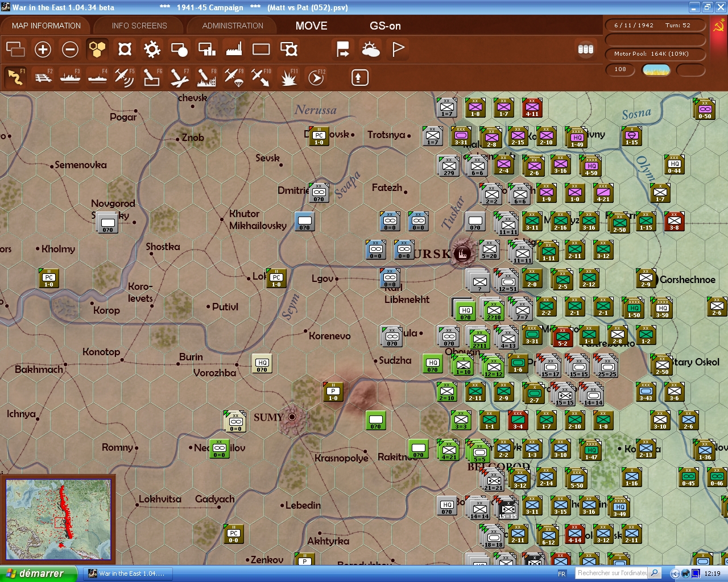This screenshot has width=728, height=582.
Task: Click the desktop search input field
Action: point(612,573)
